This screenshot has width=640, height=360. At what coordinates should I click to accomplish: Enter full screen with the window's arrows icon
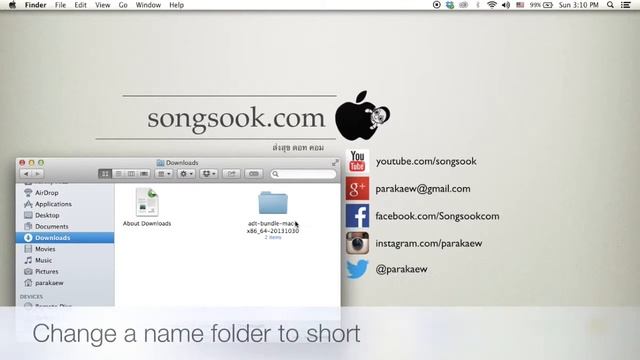point(335,162)
